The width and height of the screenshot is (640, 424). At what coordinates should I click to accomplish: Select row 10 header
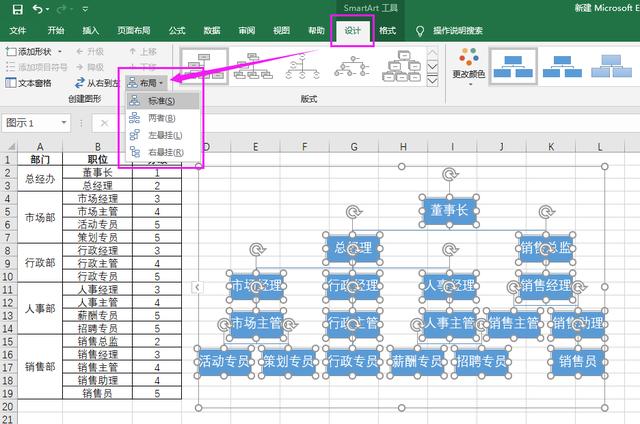point(8,276)
